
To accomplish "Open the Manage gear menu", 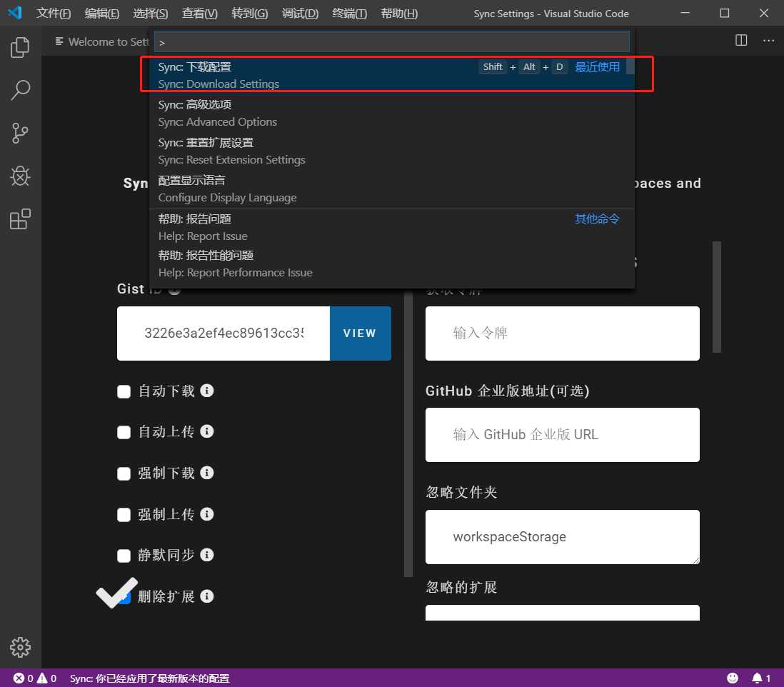I will [x=20, y=647].
